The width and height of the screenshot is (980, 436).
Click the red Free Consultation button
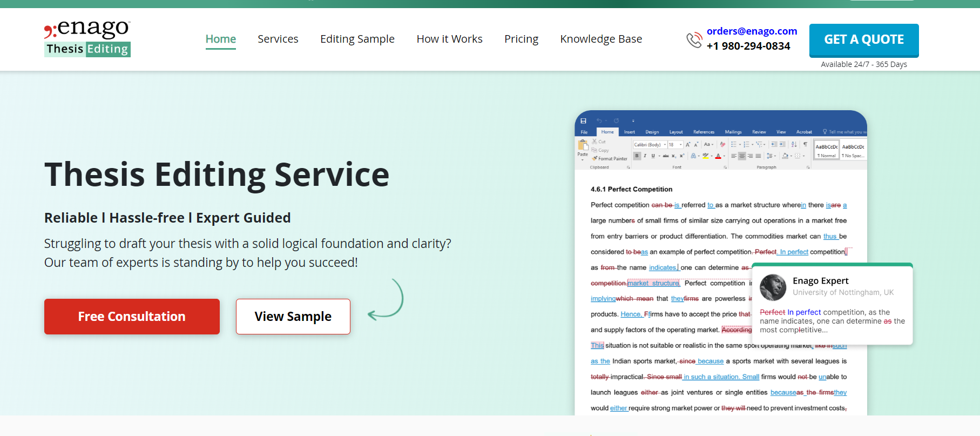132,317
